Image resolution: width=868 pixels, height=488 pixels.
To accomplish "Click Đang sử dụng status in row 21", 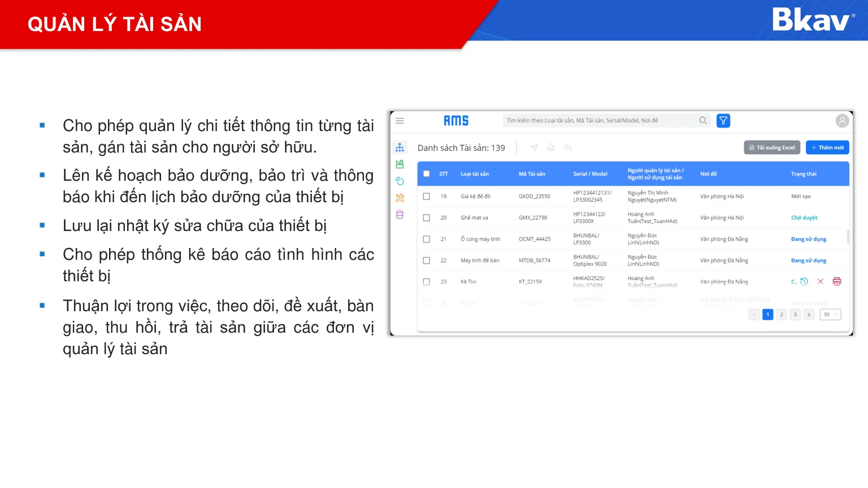I will click(x=809, y=239).
